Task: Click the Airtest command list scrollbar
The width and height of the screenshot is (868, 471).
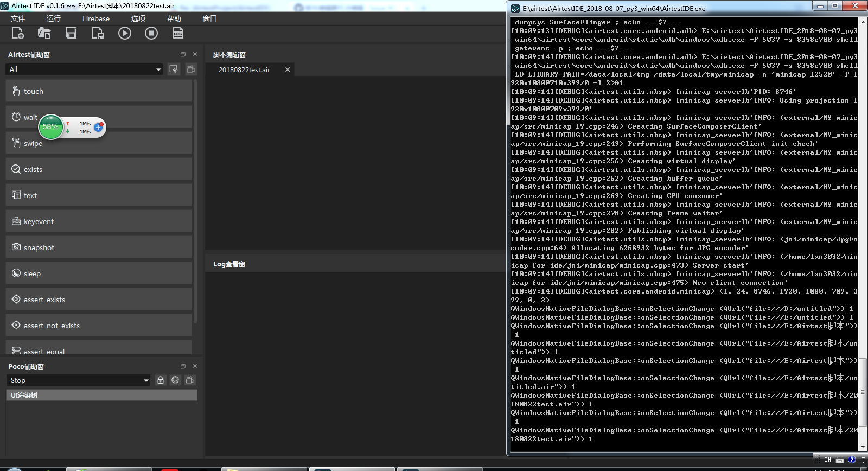Action: pos(195,201)
